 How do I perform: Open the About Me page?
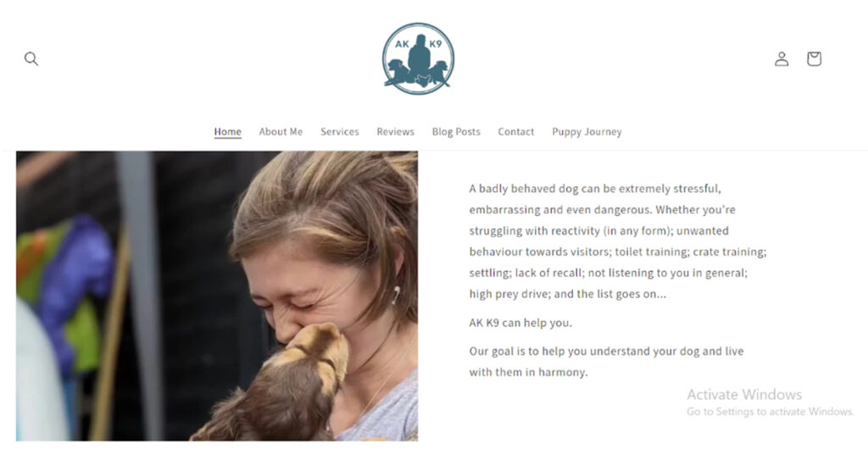tap(281, 132)
